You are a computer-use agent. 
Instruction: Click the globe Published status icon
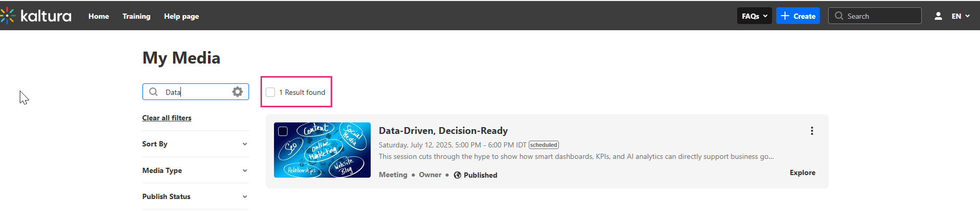[x=458, y=175]
